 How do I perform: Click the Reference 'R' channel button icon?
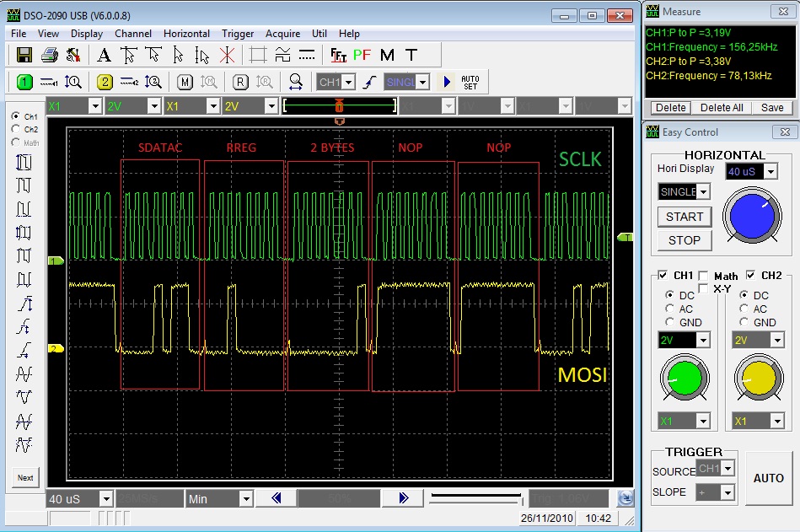pyautogui.click(x=240, y=82)
